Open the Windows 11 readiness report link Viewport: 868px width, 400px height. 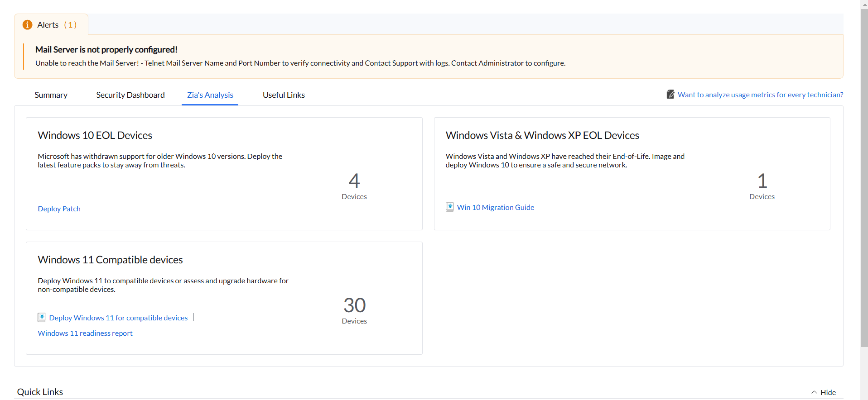coord(85,333)
